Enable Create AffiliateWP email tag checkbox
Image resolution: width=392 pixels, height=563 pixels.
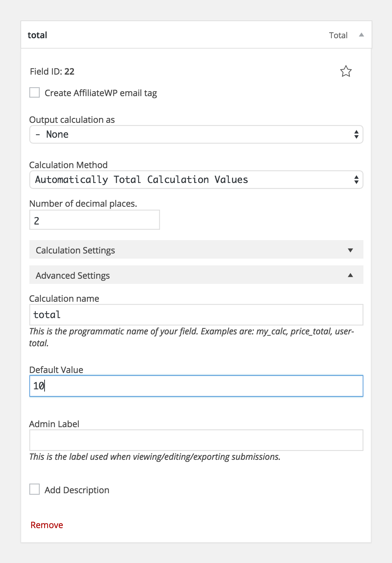tap(35, 92)
